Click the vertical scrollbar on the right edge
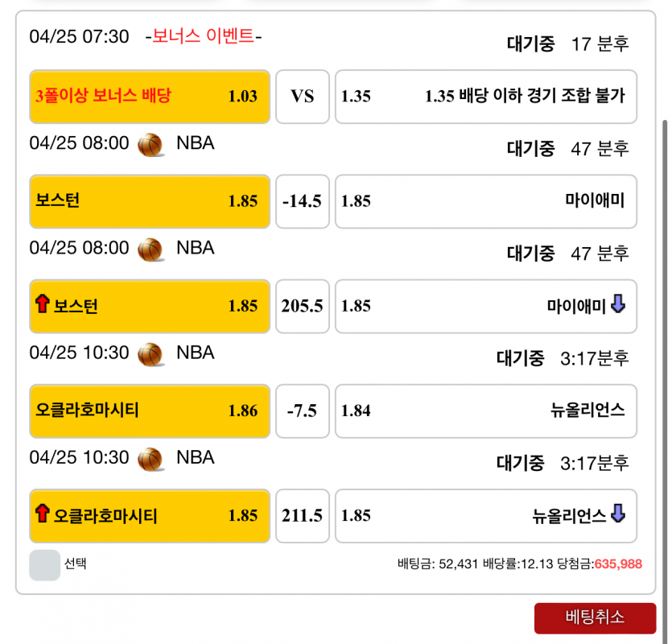Viewport: 672px width, 644px height. click(x=665, y=322)
